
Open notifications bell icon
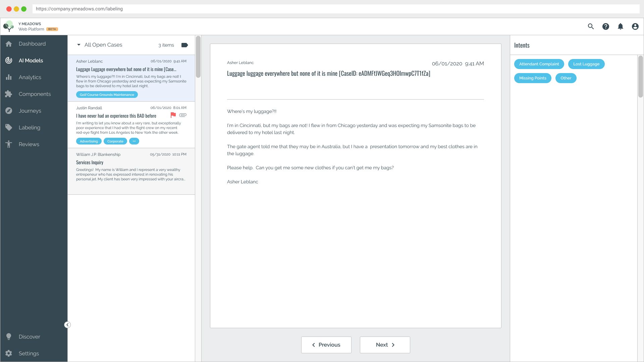click(620, 26)
